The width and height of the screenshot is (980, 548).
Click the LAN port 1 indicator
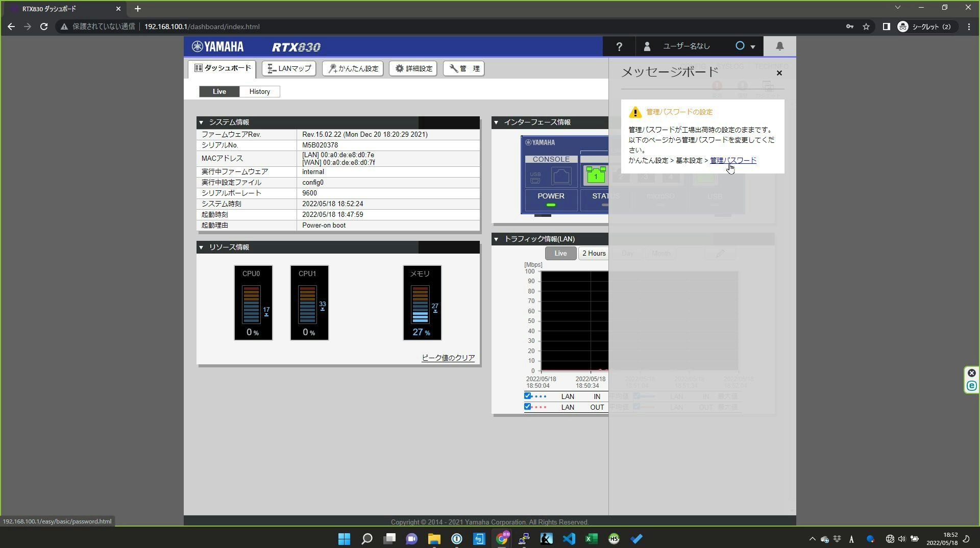pos(596,175)
